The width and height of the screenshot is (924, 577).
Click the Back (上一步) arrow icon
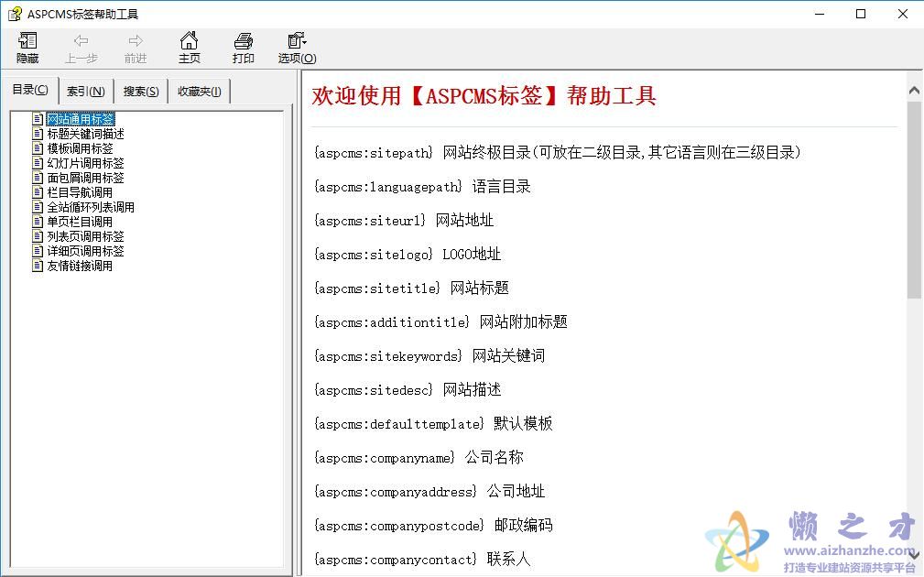tap(82, 40)
